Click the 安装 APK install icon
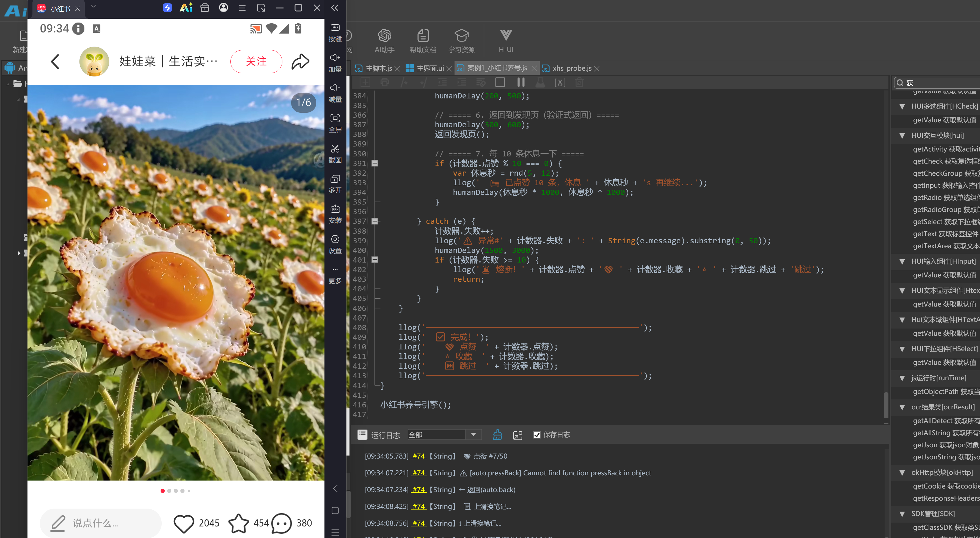980x538 pixels. [335, 214]
